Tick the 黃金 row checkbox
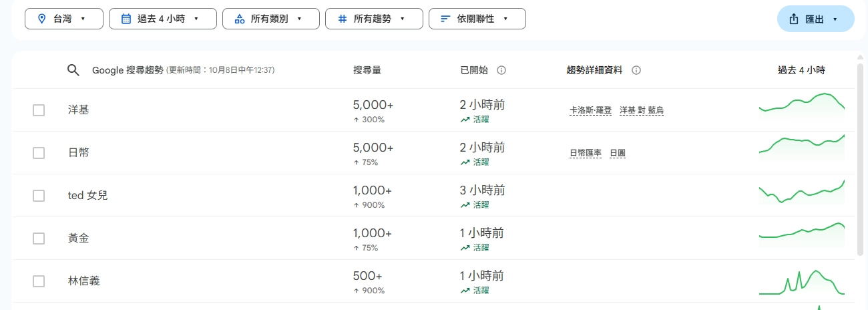This screenshot has height=310, width=868. tap(39, 239)
